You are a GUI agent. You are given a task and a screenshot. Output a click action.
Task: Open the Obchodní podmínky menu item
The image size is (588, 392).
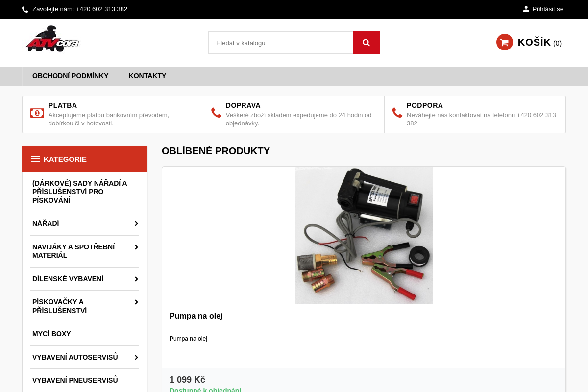[71, 76]
